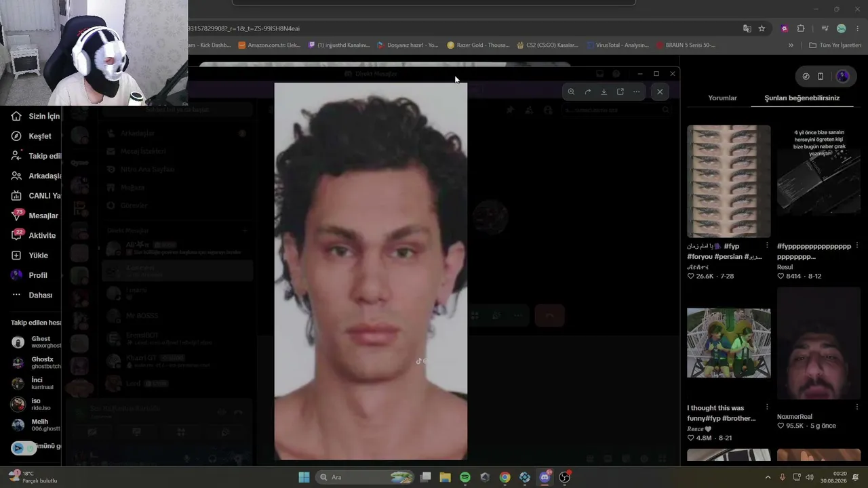Open Arkadaşlar in TikTok sidebar
The image size is (868, 488).
[35, 176]
